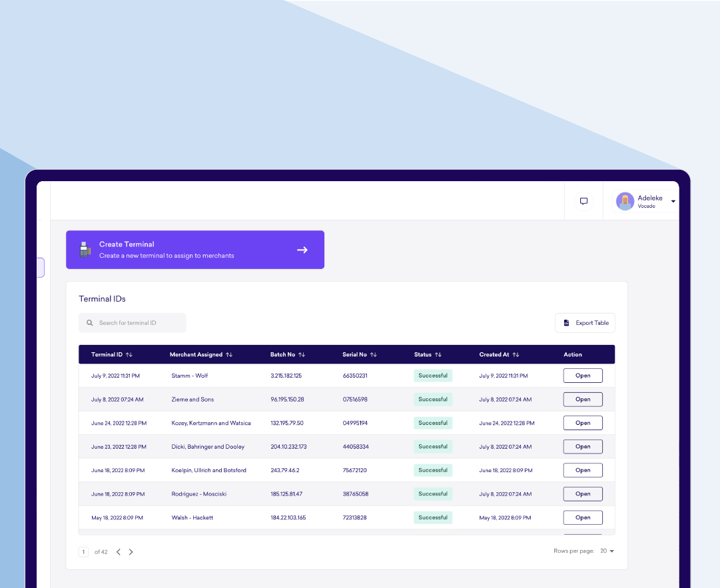Click the Export Table button
The height and width of the screenshot is (588, 720).
tap(585, 323)
